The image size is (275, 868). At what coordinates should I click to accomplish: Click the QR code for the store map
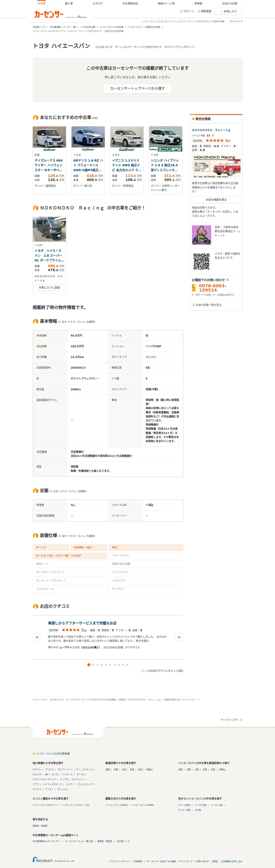tap(202, 262)
